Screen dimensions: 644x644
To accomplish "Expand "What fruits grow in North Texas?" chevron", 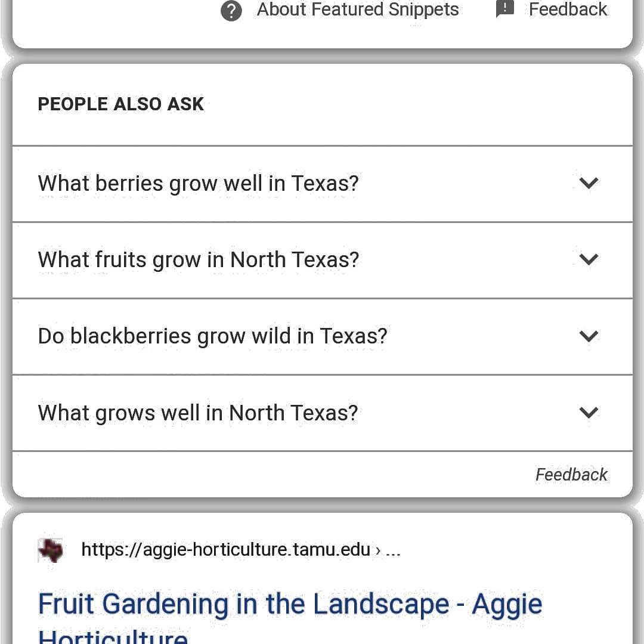I will 589,259.
